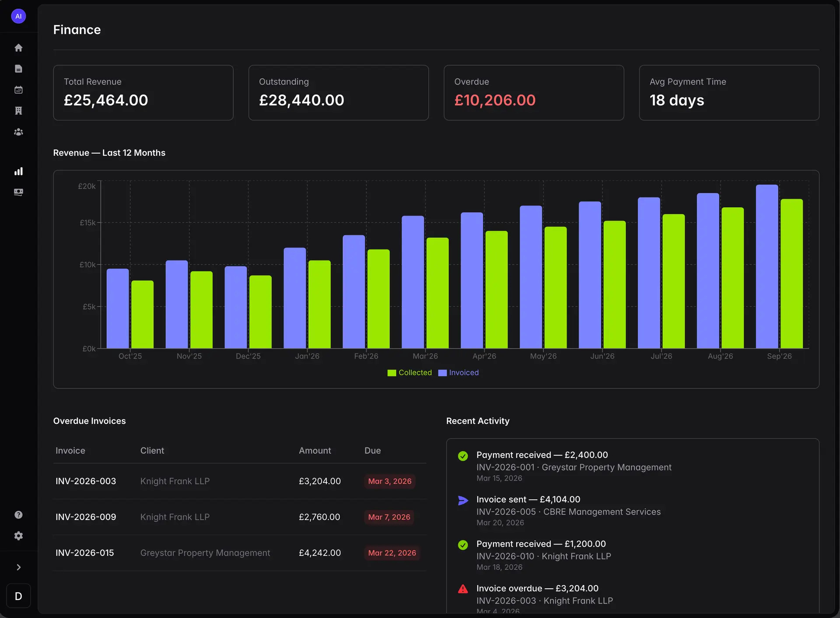Open invoice INV-2026-015 in the overdue table

pyautogui.click(x=85, y=553)
